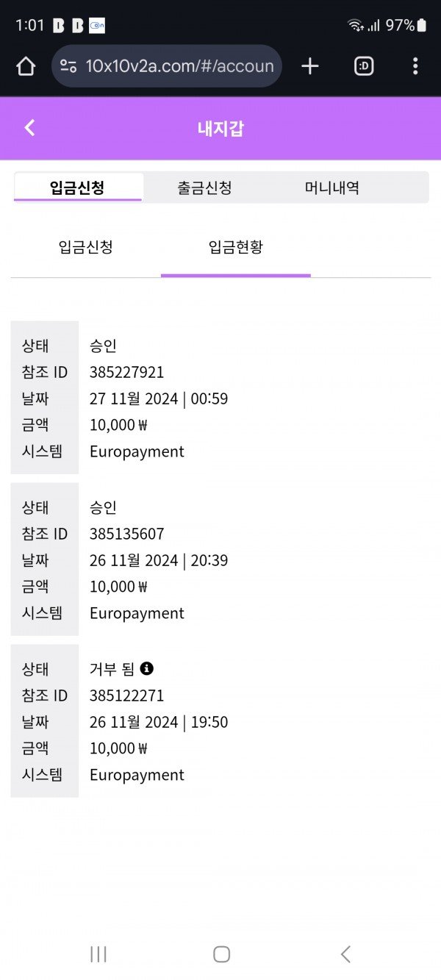The width and height of the screenshot is (441, 980).
Task: Switch to the 출금신청 tab
Action: pos(204,187)
